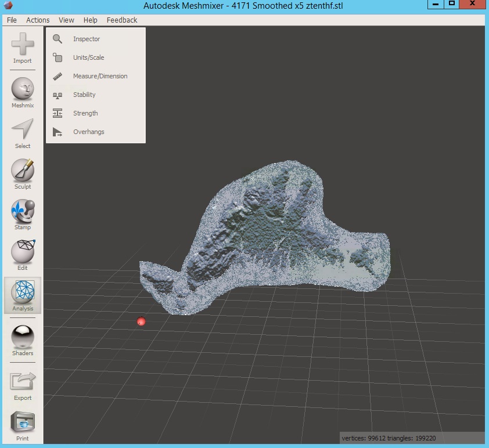
Task: Minimize the Meshmixer window
Action: [436, 4]
